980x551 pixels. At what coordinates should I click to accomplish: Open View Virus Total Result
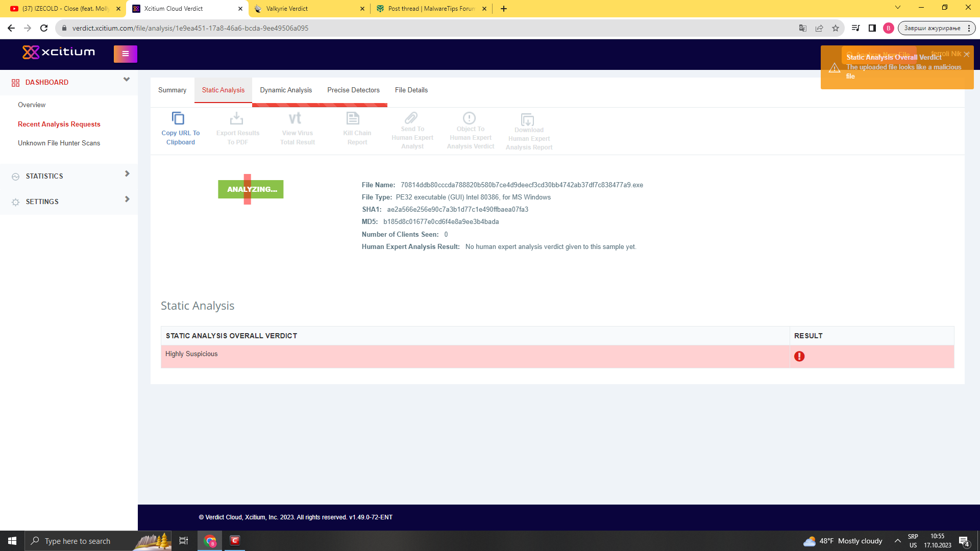click(x=295, y=118)
